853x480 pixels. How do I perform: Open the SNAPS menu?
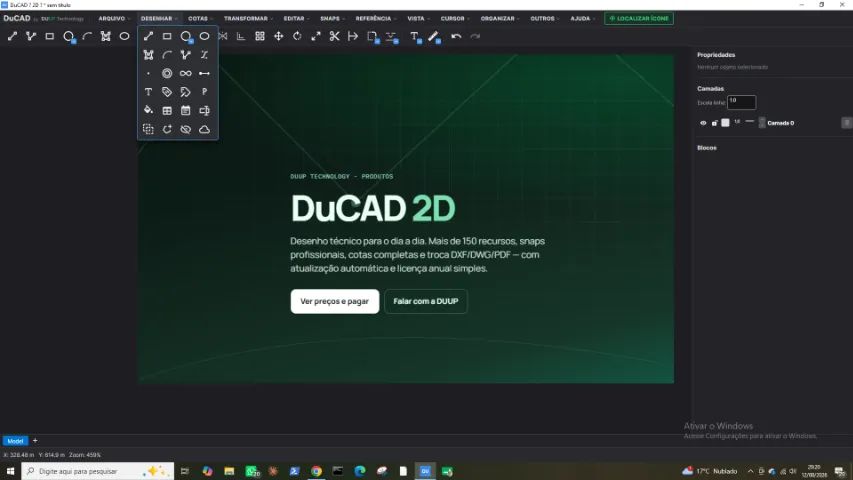[x=332, y=19]
